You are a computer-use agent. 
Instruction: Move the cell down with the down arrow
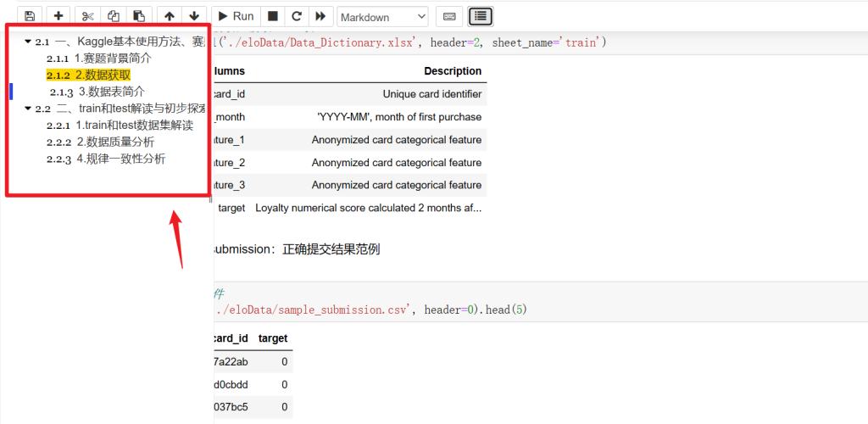tap(194, 16)
